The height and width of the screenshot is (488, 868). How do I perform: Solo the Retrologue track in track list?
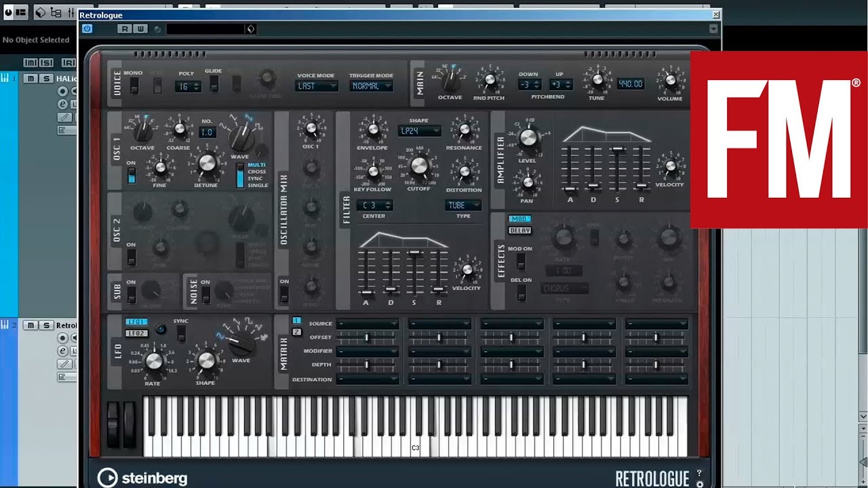click(x=46, y=325)
